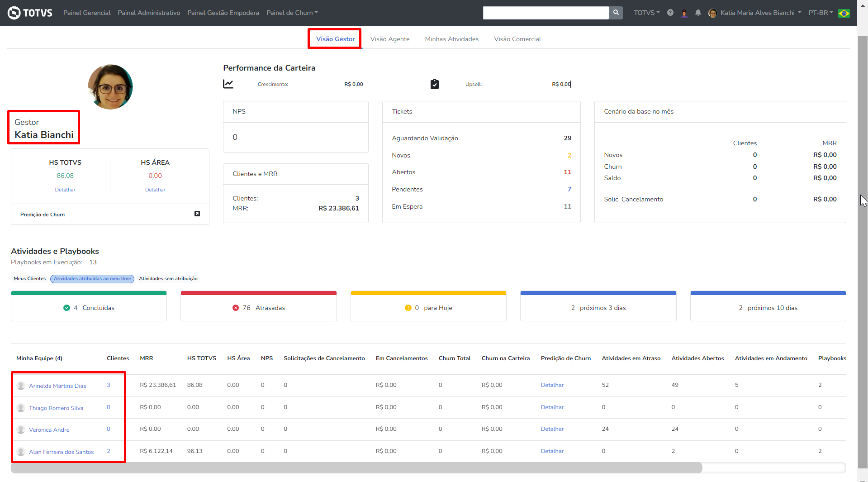Screen dimensions: 868x482
Task: Open Arinelda Martins Dias profile link
Action: (x=57, y=386)
